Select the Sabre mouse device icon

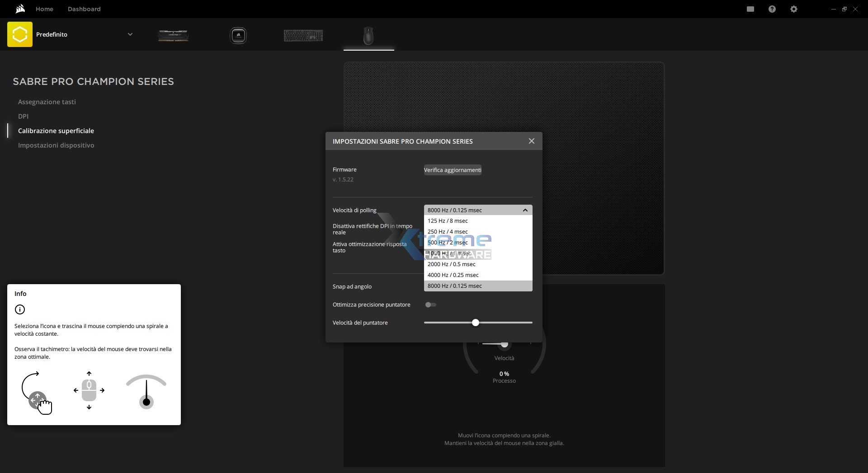(x=368, y=35)
